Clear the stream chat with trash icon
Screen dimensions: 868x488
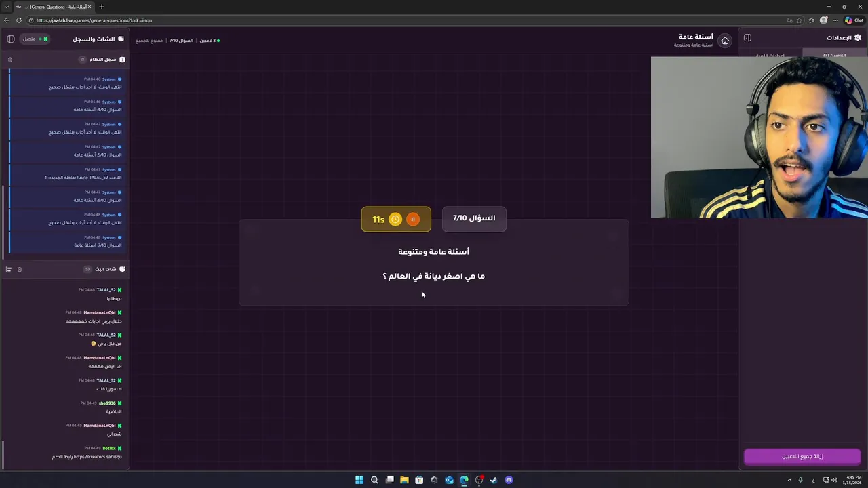20,269
